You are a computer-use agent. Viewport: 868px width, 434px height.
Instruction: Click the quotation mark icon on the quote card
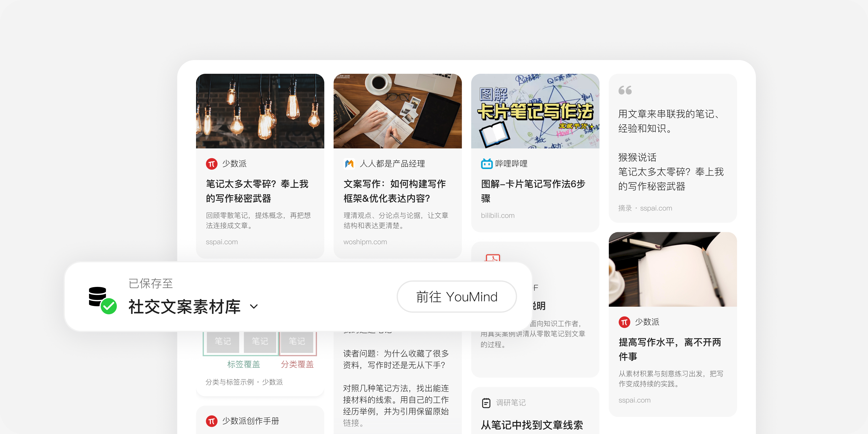point(625,90)
